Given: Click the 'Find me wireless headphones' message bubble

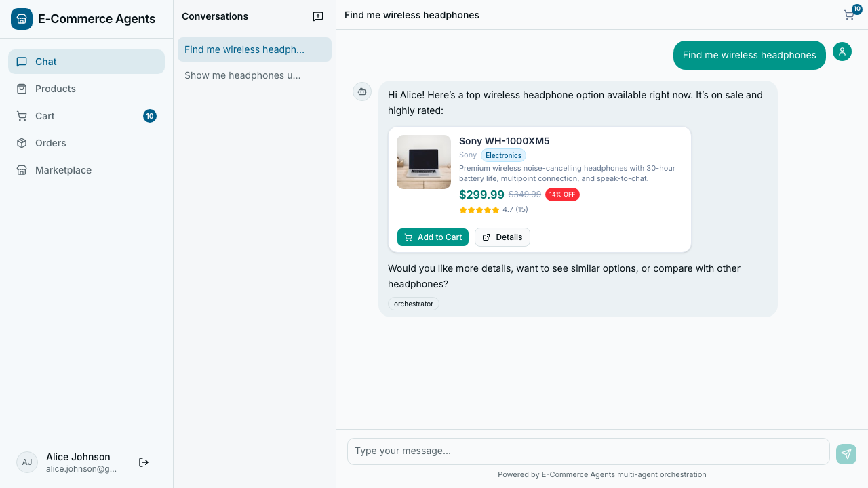Looking at the screenshot, I should point(749,55).
